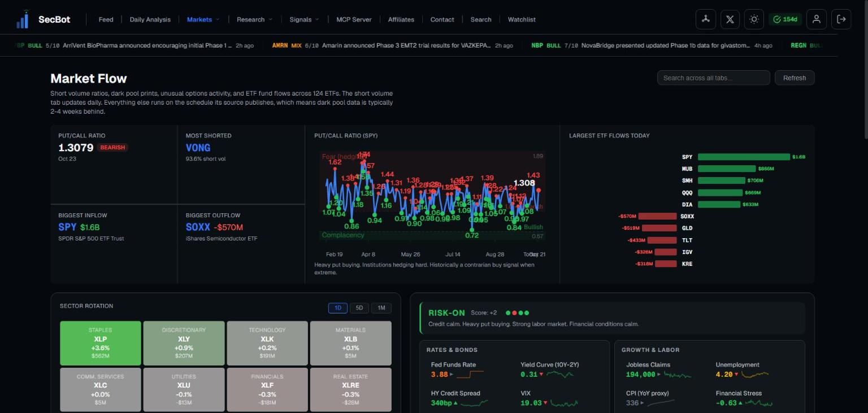Expand the Research dropdown menu
This screenshot has height=413, width=868.
point(254,19)
